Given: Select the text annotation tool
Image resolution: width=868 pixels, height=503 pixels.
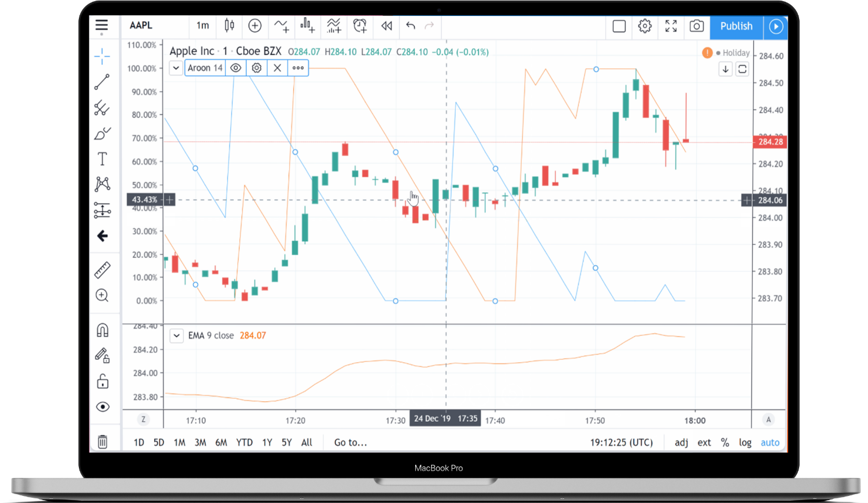Looking at the screenshot, I should (x=102, y=159).
